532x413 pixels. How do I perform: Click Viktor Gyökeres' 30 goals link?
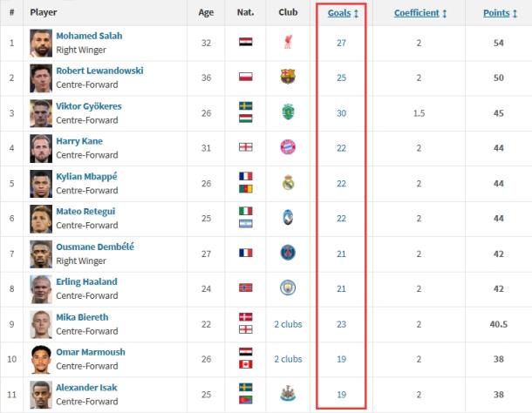click(341, 113)
